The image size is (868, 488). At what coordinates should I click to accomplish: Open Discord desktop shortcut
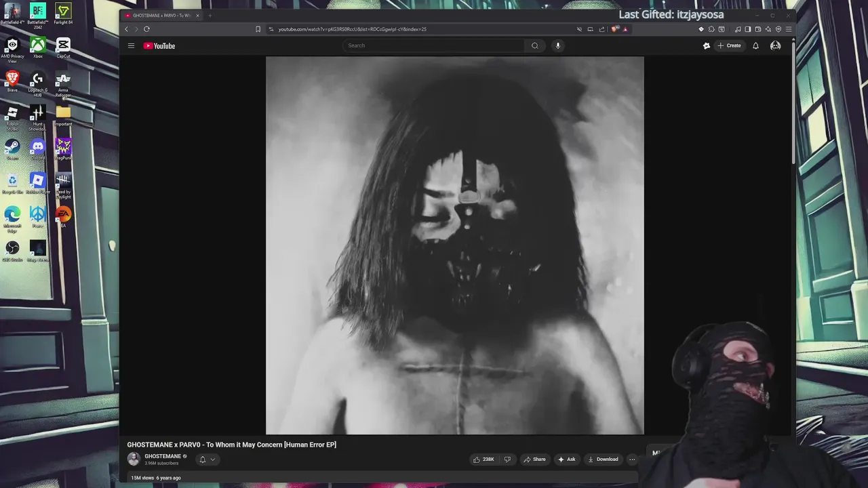coord(38,150)
